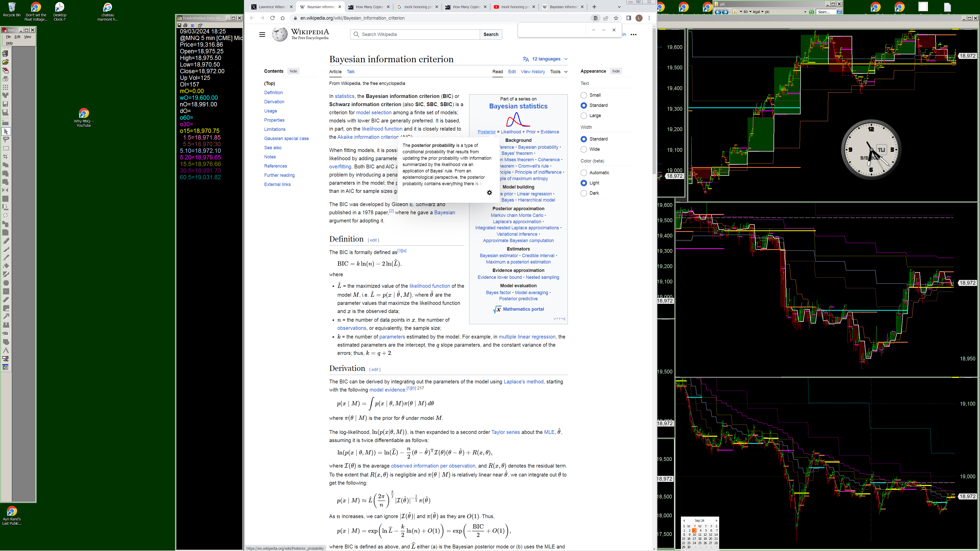Click the Wikipedia Search button
This screenshot has height=551, width=980.
[490, 35]
